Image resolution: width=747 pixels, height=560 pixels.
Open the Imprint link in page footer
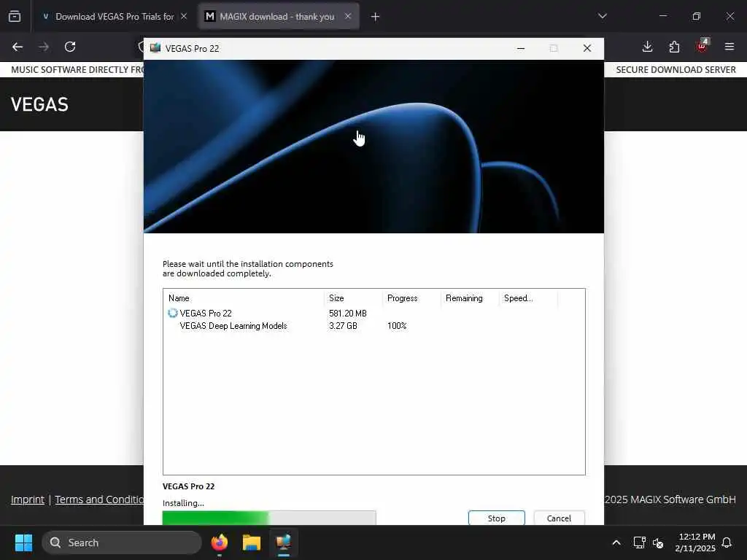[28, 499]
